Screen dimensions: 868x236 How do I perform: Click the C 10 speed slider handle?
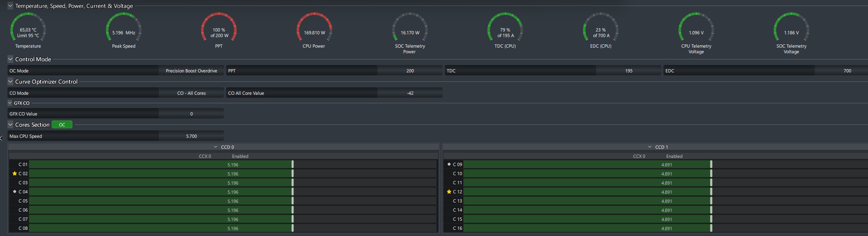711,173
